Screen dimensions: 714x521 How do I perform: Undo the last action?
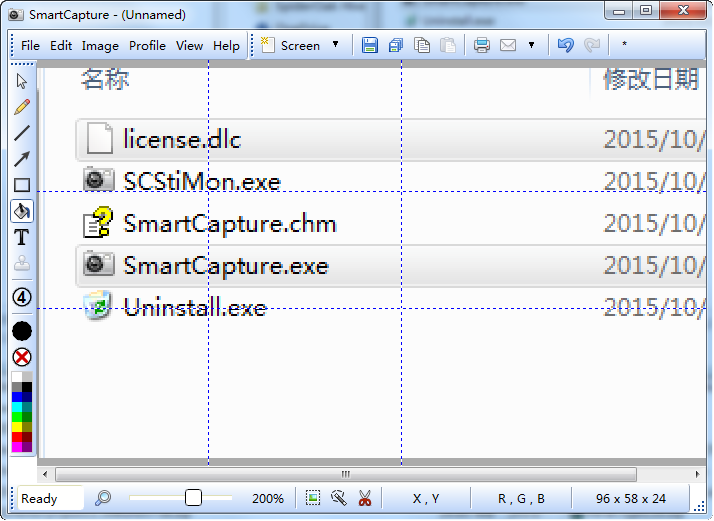pos(565,45)
